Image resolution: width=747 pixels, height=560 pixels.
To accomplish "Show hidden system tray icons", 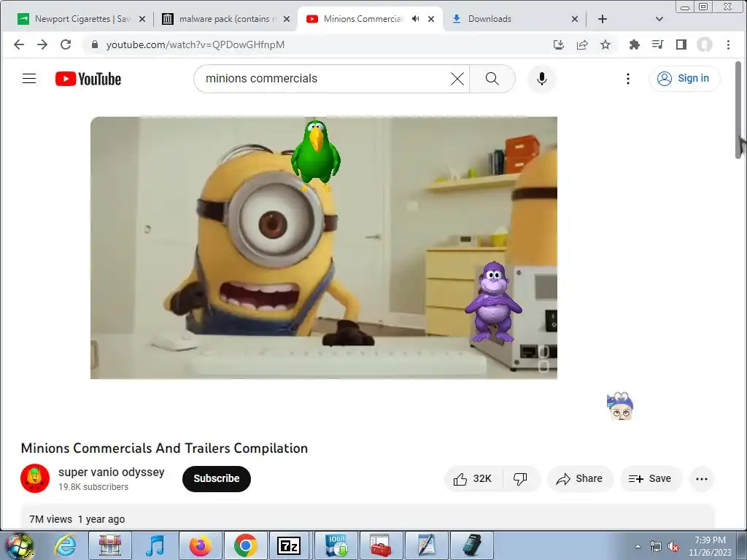I will pyautogui.click(x=638, y=546).
